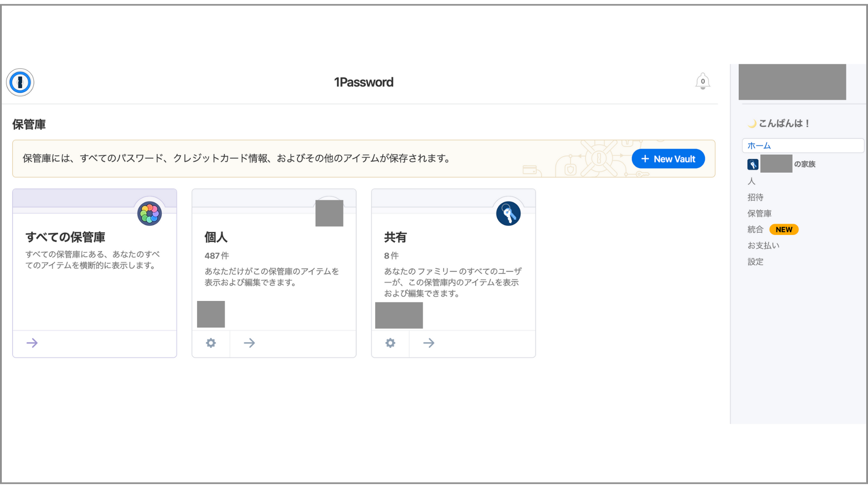Open settings gear for 共有 vault

pos(390,343)
